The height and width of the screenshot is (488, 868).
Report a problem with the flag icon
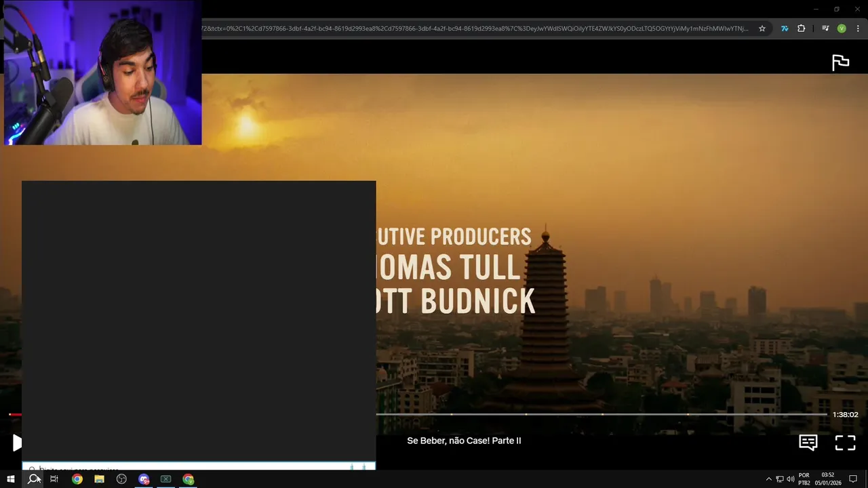(840, 62)
